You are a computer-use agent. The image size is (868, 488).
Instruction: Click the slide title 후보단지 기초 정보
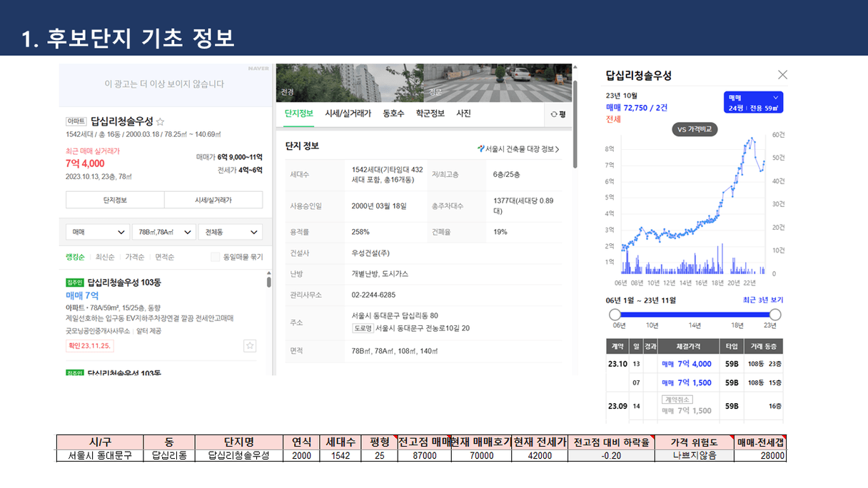coord(128,37)
